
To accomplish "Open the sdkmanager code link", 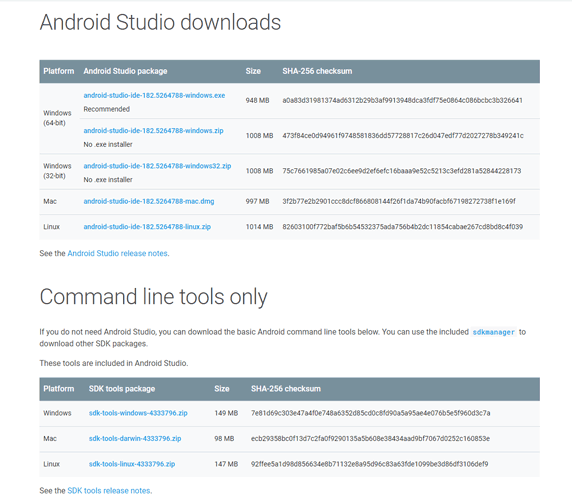I will pyautogui.click(x=493, y=332).
